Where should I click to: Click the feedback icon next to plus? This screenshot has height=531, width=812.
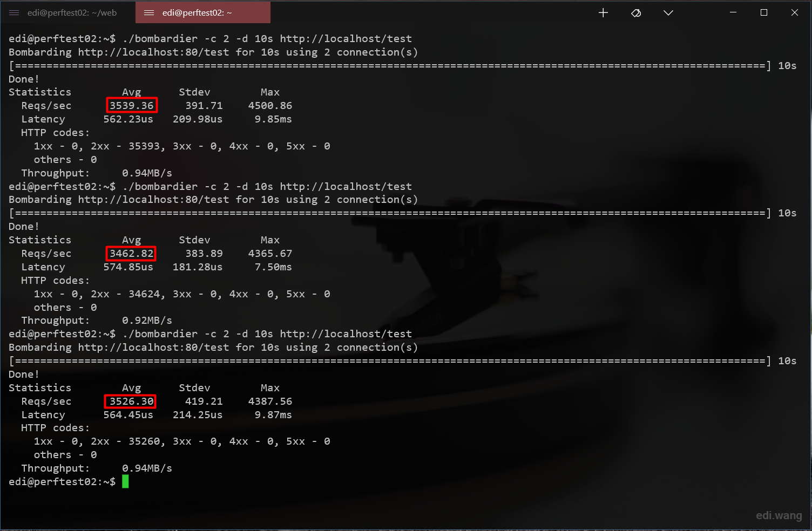click(636, 12)
